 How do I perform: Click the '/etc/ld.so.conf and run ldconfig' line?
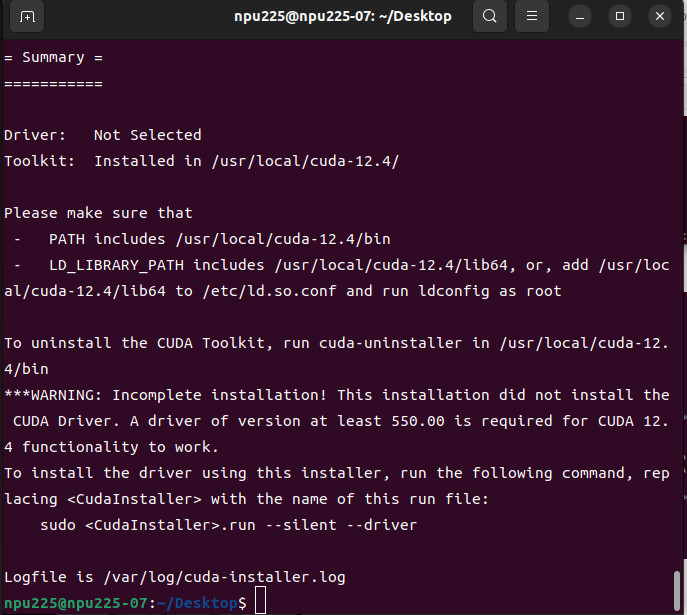[x=283, y=291]
